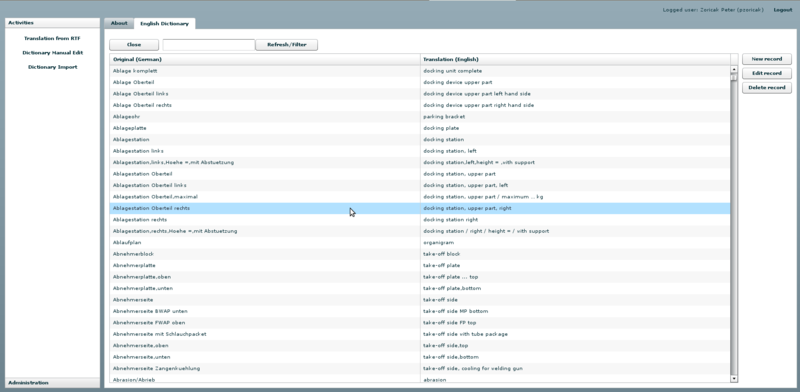Click 'docking station, upper part' translation cell

pyautogui.click(x=576, y=174)
